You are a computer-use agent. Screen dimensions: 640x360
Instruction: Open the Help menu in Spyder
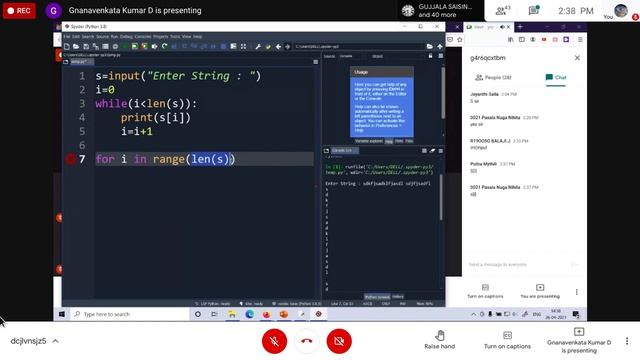pos(198,37)
